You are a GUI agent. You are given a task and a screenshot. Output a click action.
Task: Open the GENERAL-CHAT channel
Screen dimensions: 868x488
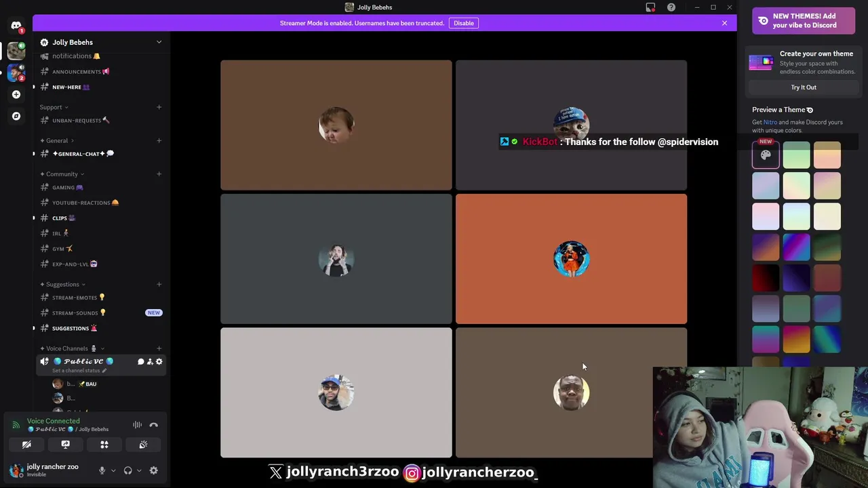[100, 154]
